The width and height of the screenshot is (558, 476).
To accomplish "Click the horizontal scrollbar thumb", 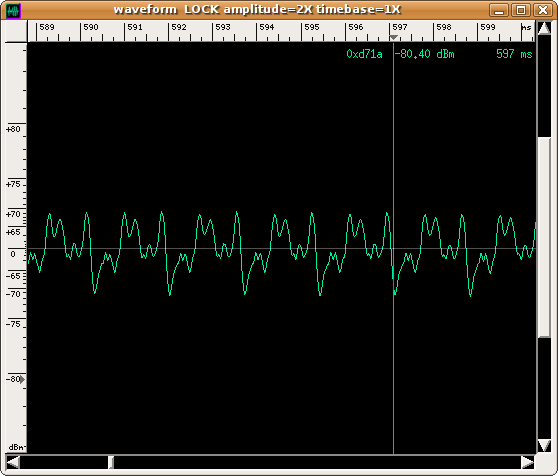I will [x=111, y=462].
